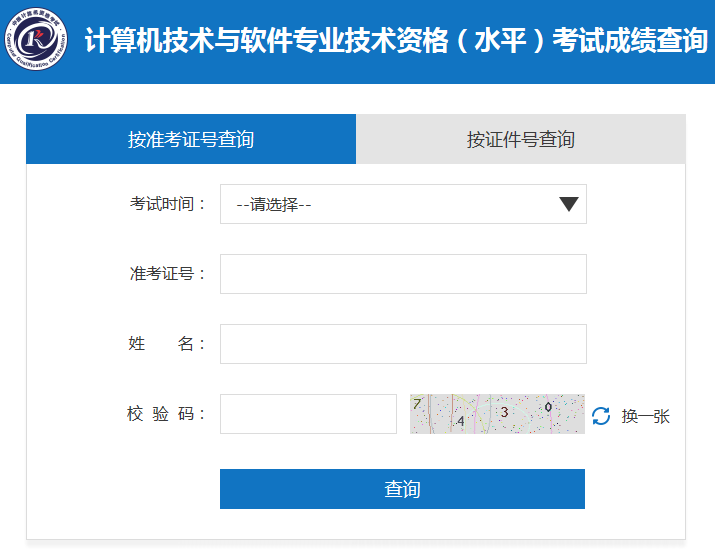Click the 校验码 input box
Viewport: 715px width, 557px height.
(308, 414)
